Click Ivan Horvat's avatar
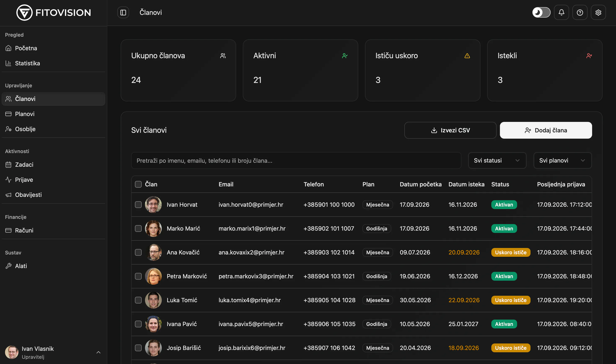Screen dimensions: 616x364 [x=153, y=205]
